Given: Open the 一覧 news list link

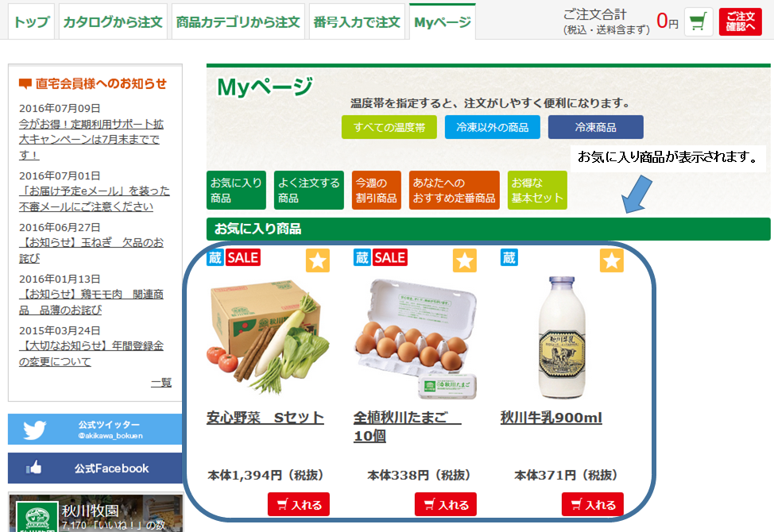Looking at the screenshot, I should tap(161, 383).
